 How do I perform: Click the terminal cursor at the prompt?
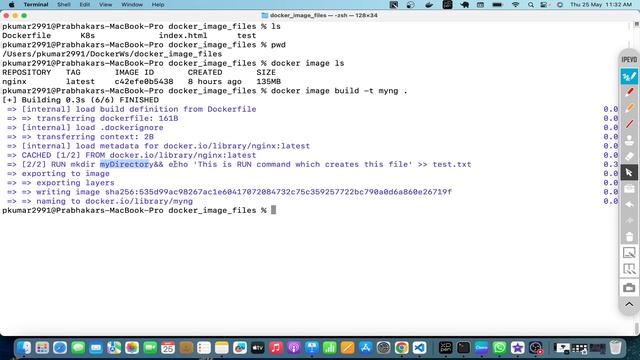(273, 210)
